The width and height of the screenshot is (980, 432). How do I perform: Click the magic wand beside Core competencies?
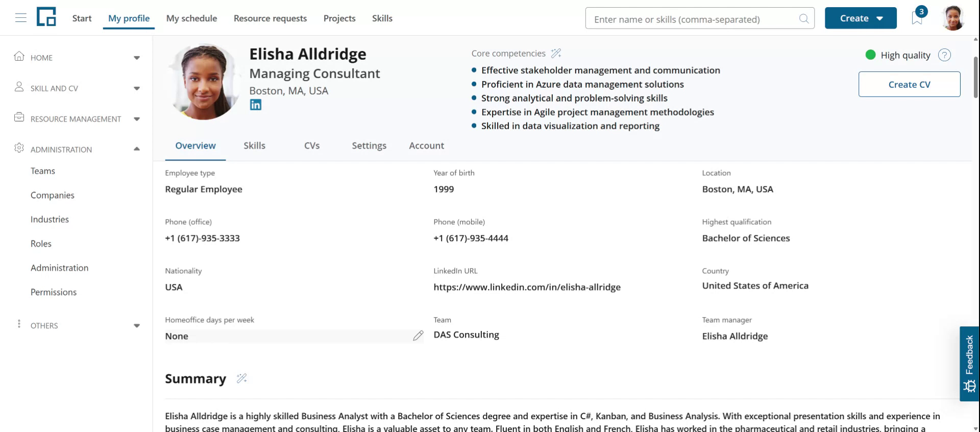(556, 53)
